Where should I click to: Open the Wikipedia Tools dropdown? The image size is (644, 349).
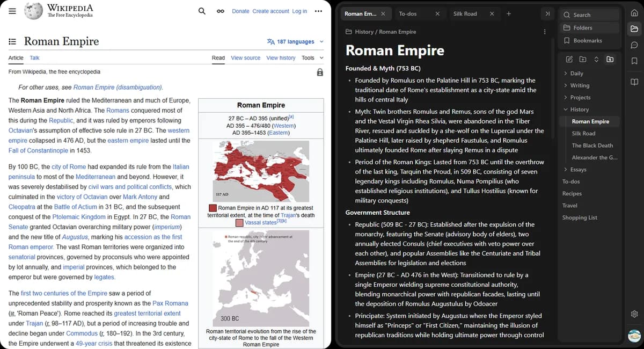313,58
